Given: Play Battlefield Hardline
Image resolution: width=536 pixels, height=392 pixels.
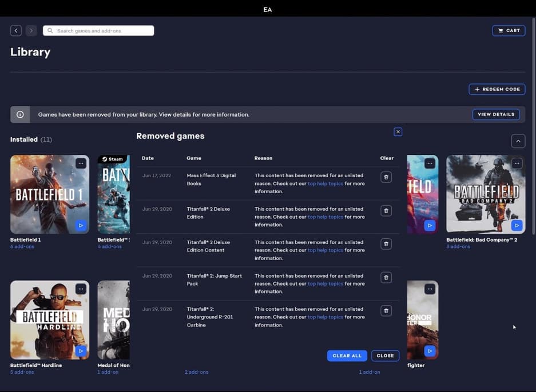Looking at the screenshot, I should (x=81, y=351).
